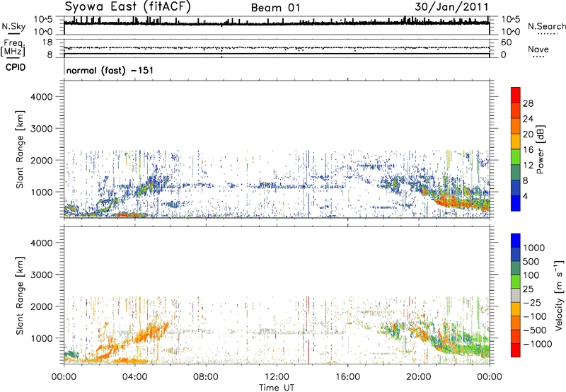Click the '16:00' time axis tick
Screen dimensions: 566x392
coord(347,377)
